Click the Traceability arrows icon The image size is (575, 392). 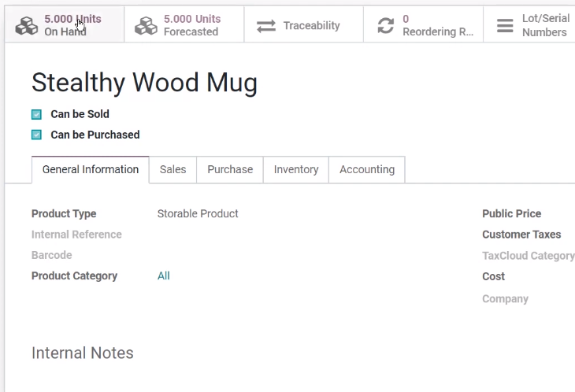(x=266, y=26)
